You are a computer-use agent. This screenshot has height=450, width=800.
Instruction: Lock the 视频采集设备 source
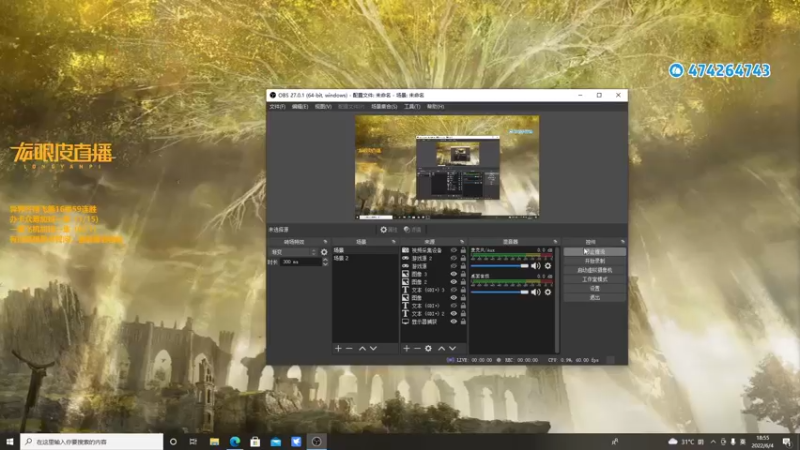coord(463,251)
